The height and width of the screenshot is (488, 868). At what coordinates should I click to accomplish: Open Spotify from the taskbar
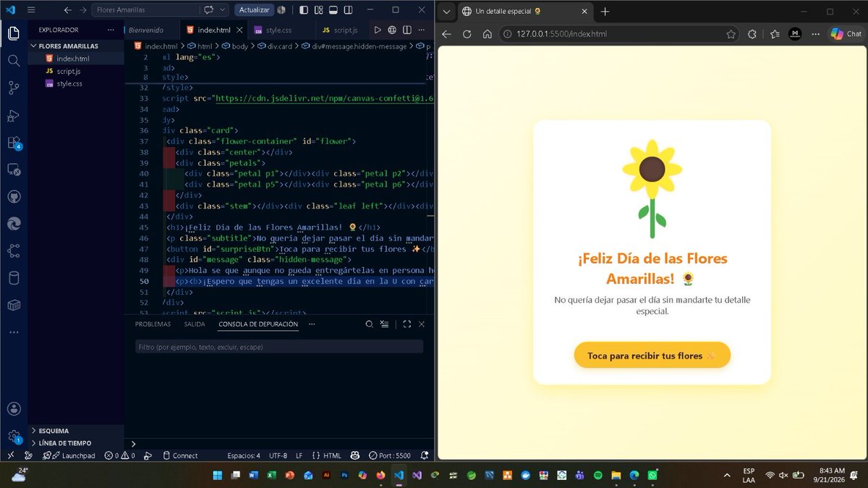tap(597, 475)
